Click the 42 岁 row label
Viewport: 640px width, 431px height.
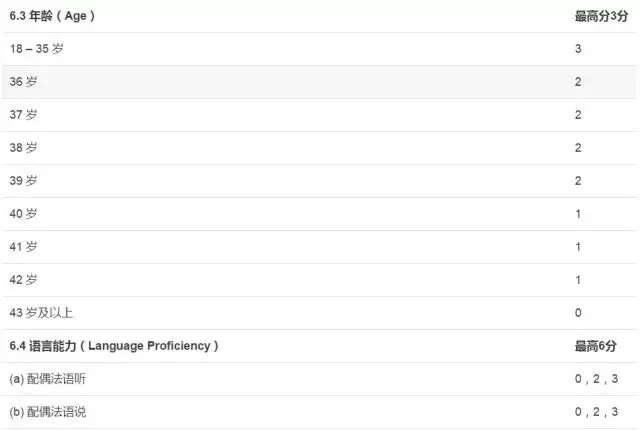[23, 280]
